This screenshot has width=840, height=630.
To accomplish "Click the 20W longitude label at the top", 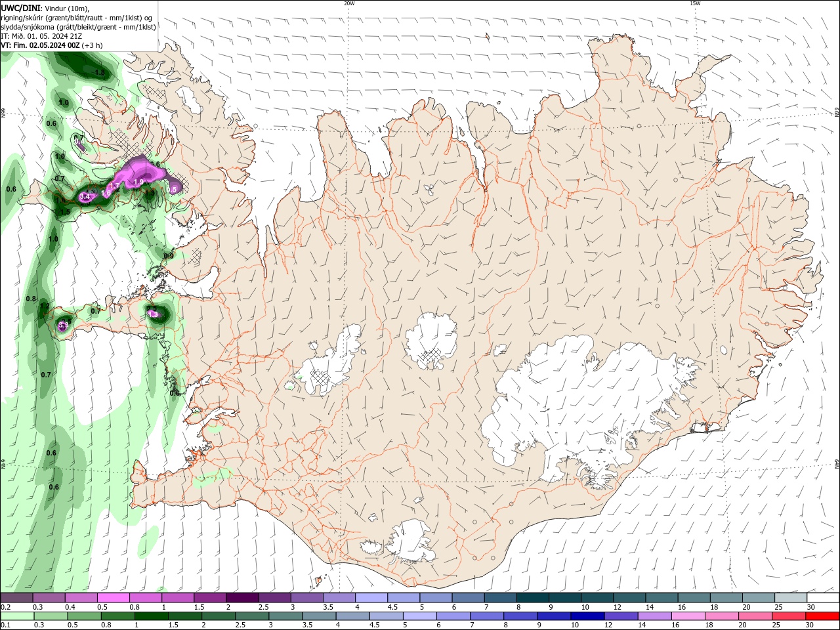I will (349, 3).
